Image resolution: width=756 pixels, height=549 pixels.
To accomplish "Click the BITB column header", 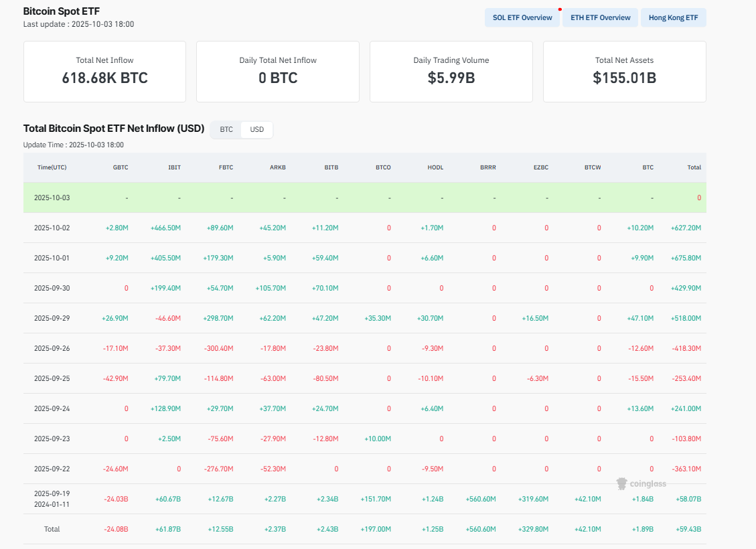I will [331, 167].
